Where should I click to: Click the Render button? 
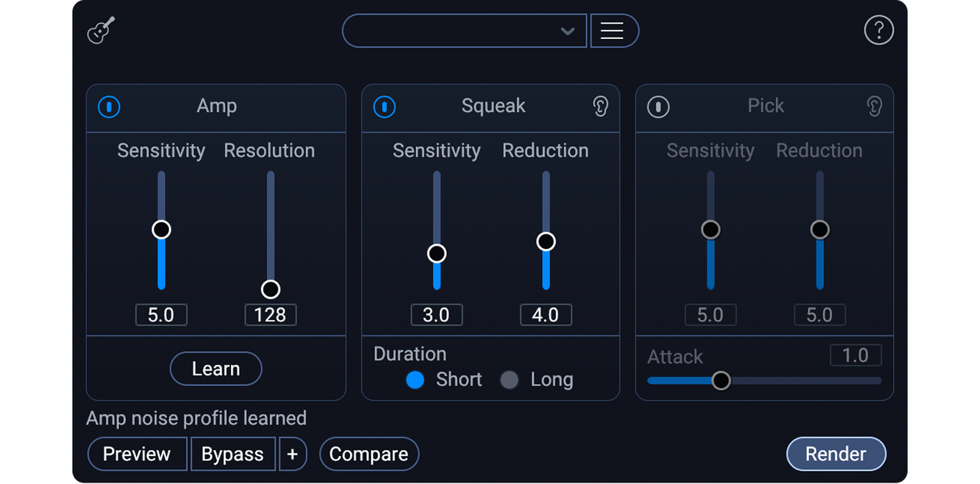pyautogui.click(x=835, y=453)
